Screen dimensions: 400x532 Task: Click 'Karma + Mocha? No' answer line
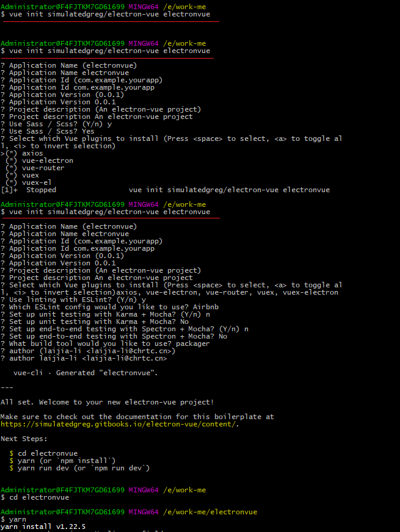tap(95, 322)
